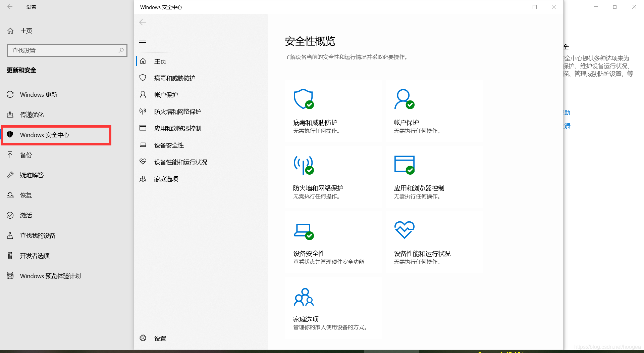Click the 反馈 link

(x=567, y=126)
